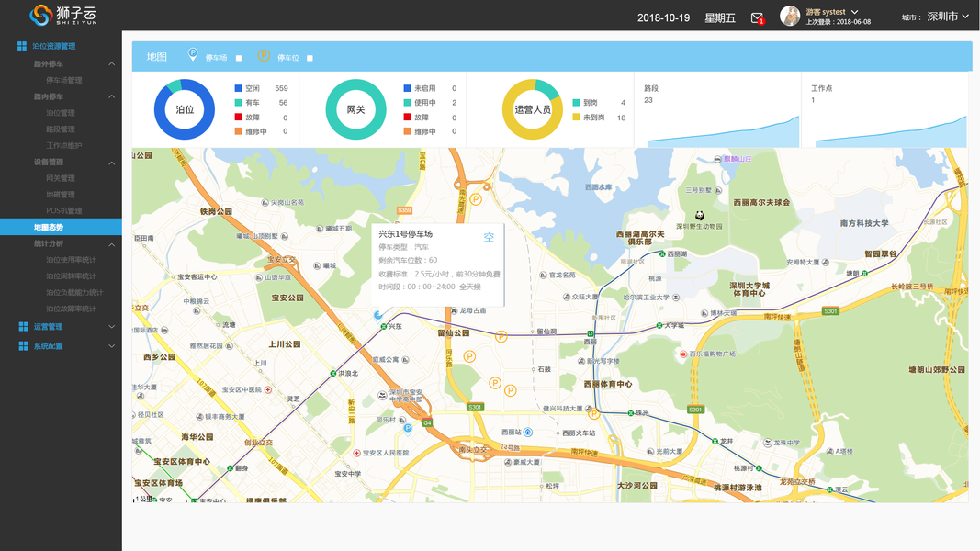Open 网关管理 in sidebar
This screenshot has height=551, width=980.
tap(60, 178)
